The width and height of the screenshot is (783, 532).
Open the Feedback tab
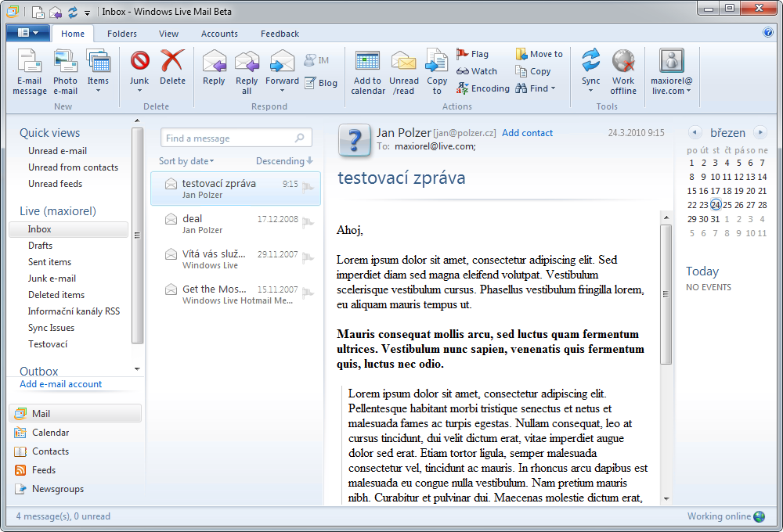pyautogui.click(x=280, y=34)
